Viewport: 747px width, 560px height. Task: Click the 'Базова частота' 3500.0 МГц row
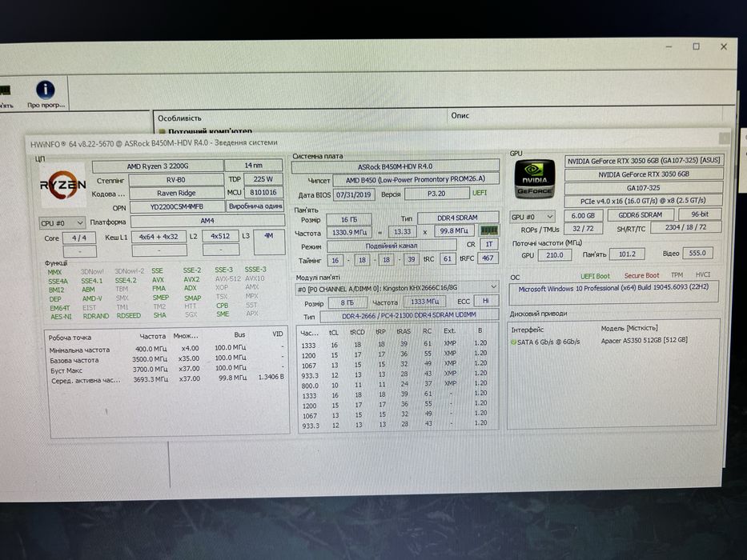pyautogui.click(x=167, y=359)
